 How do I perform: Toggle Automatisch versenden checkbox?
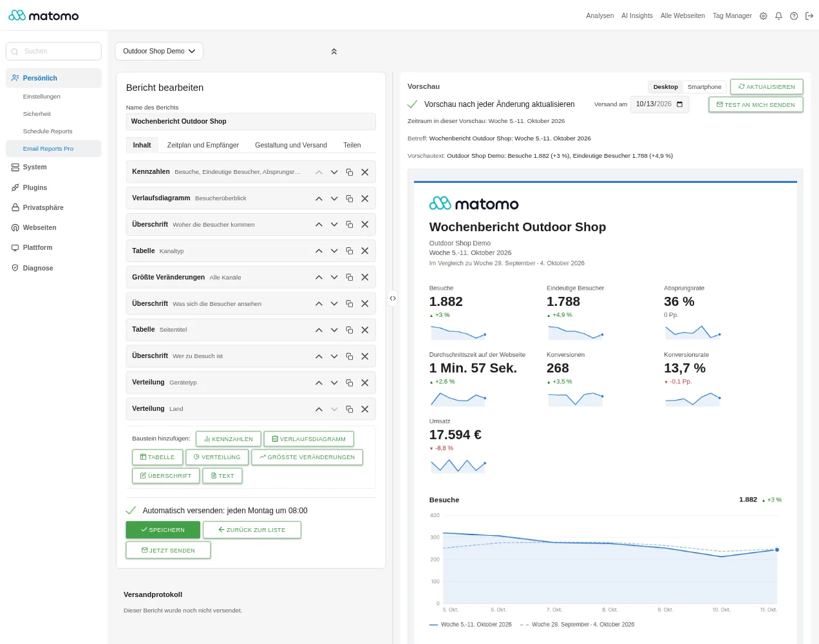coord(131,511)
